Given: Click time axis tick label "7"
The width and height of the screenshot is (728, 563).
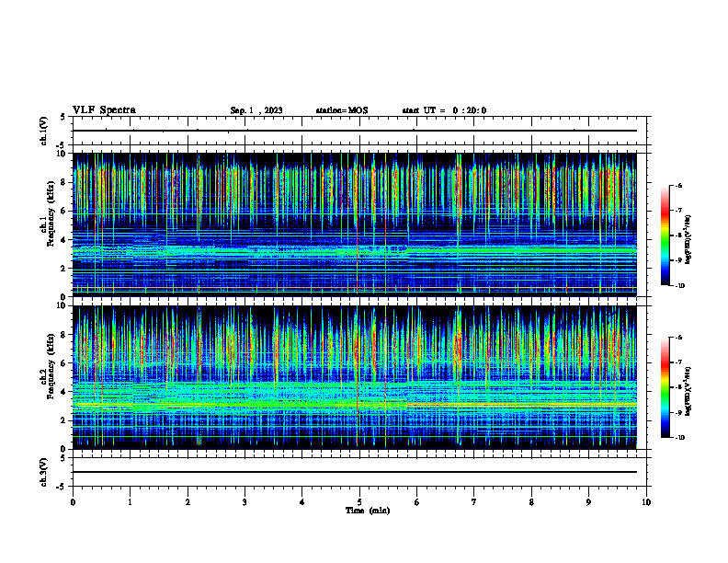Looking at the screenshot, I should click(x=474, y=502).
